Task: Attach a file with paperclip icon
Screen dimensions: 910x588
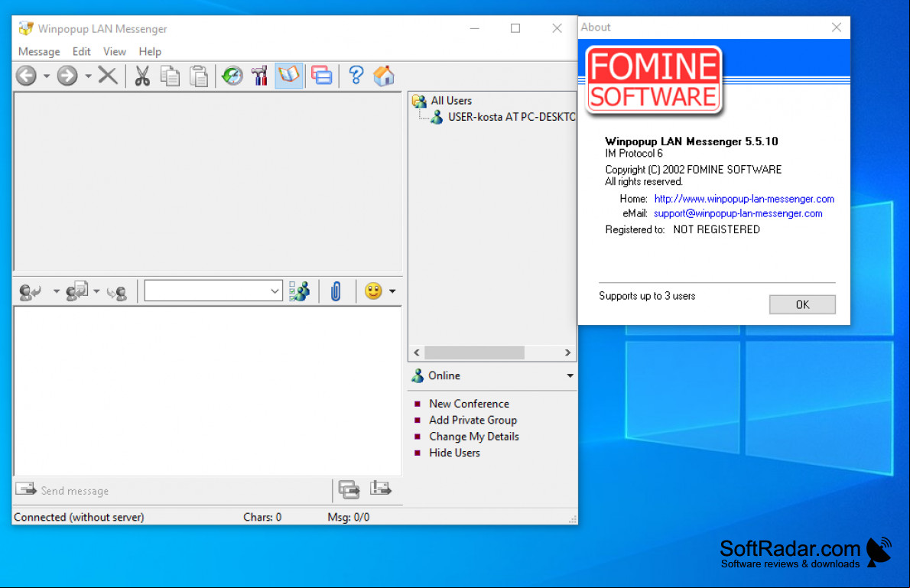Action: (336, 291)
